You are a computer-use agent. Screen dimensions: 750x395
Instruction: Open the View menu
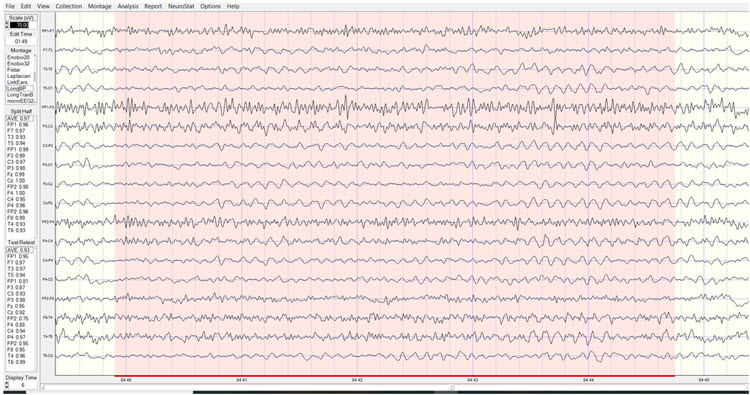coord(43,6)
